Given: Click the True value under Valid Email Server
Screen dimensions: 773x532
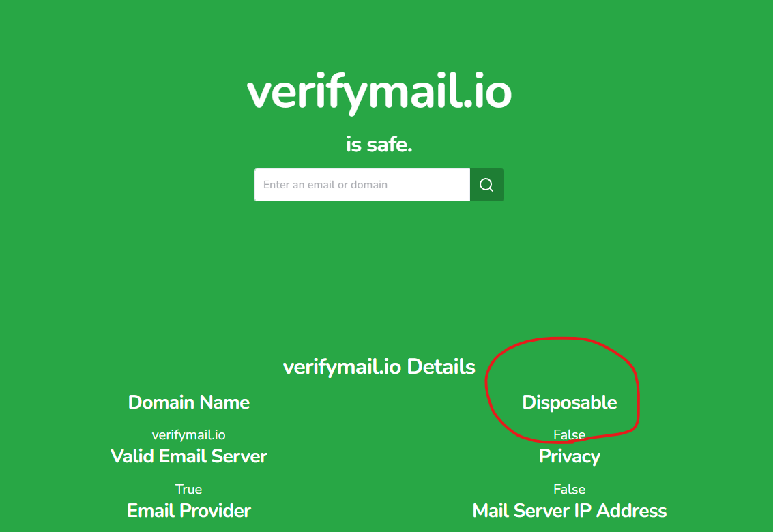Looking at the screenshot, I should [189, 489].
